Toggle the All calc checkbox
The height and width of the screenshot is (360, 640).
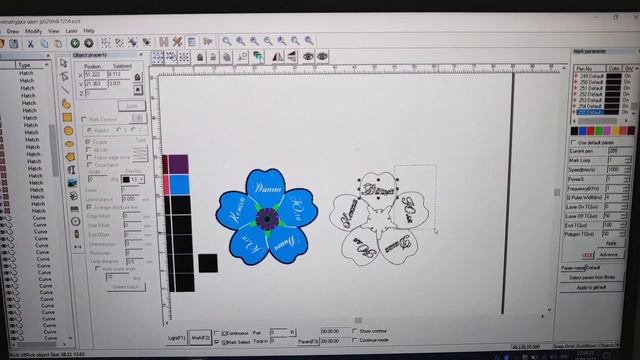(89, 150)
